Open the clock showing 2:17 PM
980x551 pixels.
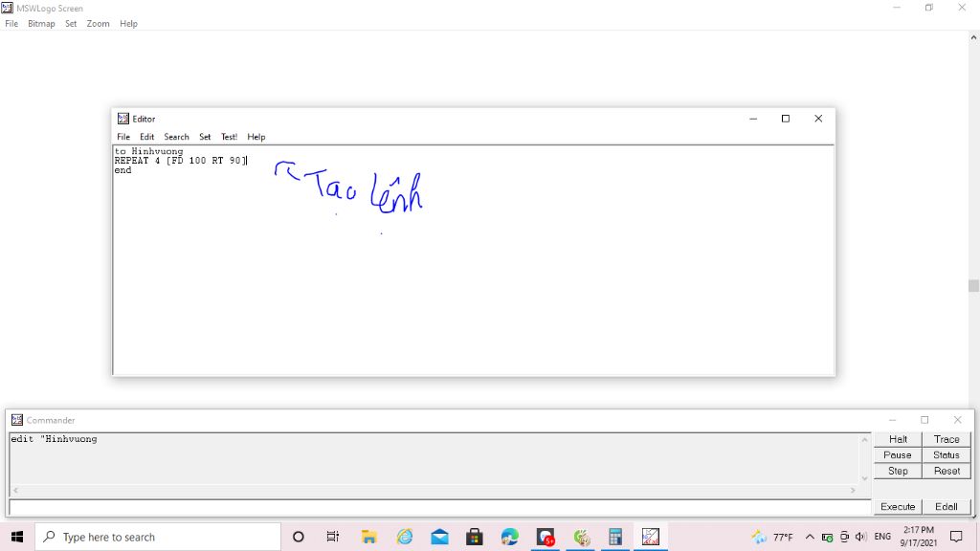[918, 537]
